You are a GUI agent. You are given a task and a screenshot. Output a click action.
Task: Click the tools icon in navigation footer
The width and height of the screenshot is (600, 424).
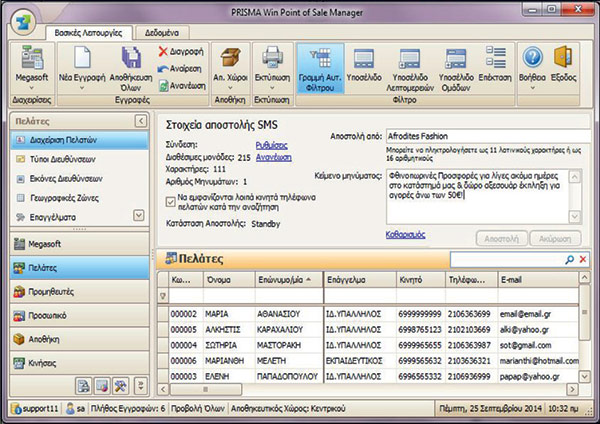[x=121, y=386]
